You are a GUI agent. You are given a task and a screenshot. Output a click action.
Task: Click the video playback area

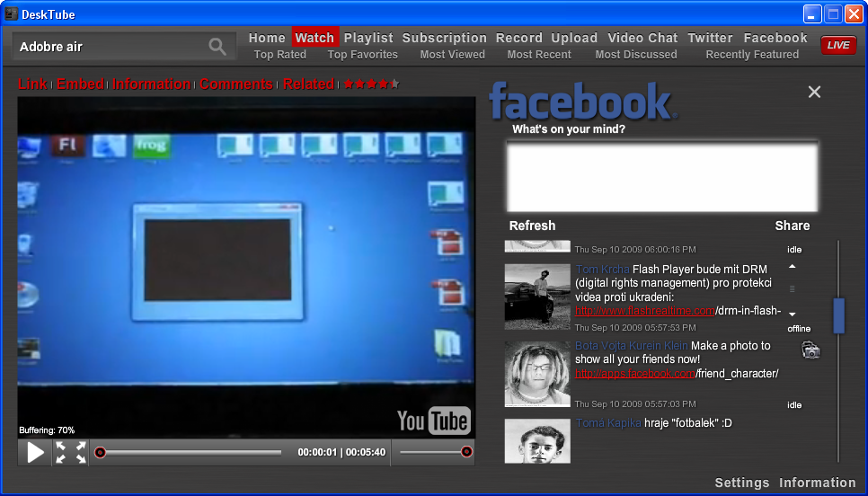(x=246, y=268)
